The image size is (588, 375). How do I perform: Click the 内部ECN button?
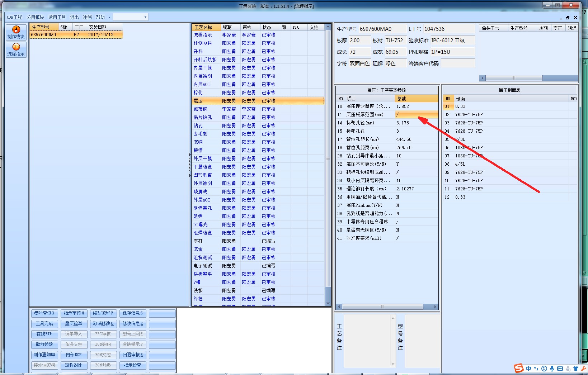(x=74, y=355)
